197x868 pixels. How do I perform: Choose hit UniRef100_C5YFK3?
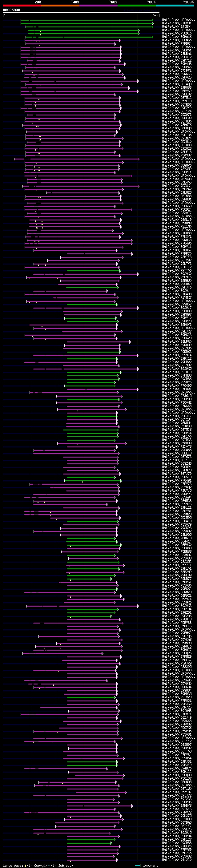[177, 101]
